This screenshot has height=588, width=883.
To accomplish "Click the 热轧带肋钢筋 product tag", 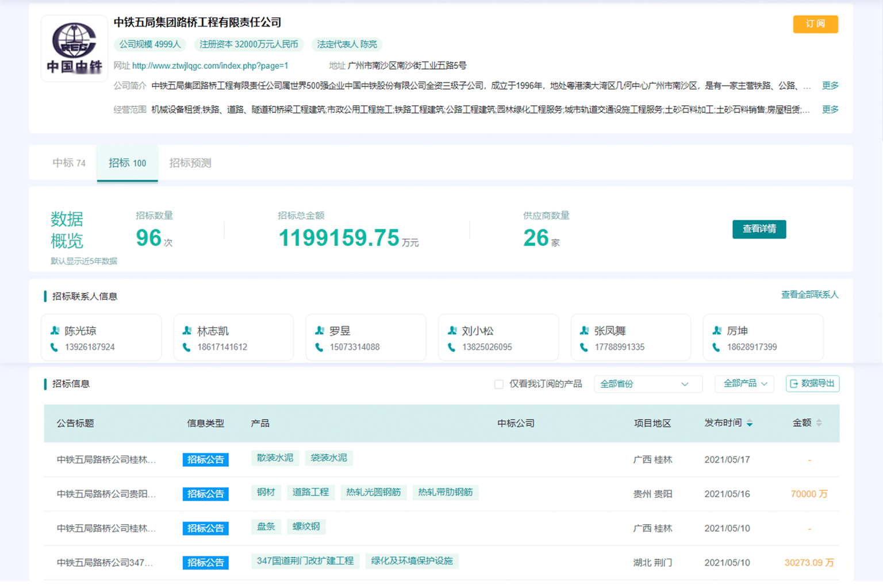I will [x=446, y=493].
